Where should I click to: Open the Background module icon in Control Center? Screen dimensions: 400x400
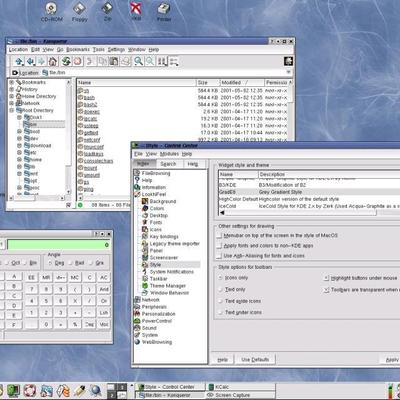pyautogui.click(x=145, y=201)
